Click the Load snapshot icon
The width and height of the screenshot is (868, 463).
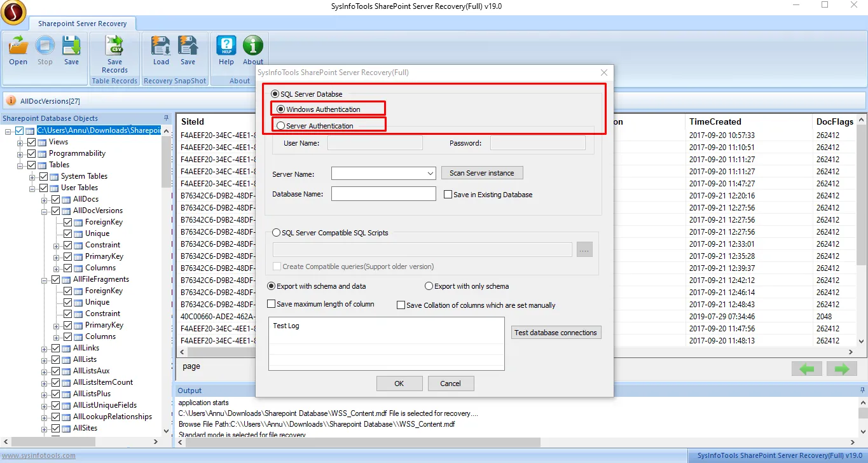pyautogui.click(x=161, y=45)
